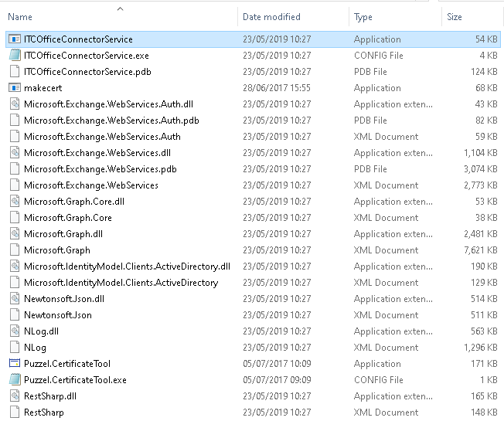The width and height of the screenshot is (504, 421).
Task: Click the Microsoft.Graph.dll file icon
Action: [15, 234]
